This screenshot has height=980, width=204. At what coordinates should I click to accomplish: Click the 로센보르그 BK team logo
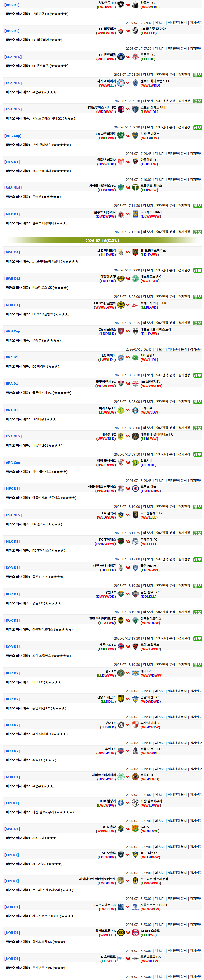click(x=135, y=959)
